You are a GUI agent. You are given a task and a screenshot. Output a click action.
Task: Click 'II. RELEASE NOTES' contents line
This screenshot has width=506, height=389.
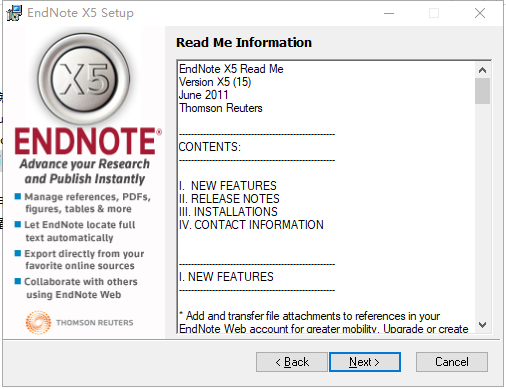pos(229,199)
